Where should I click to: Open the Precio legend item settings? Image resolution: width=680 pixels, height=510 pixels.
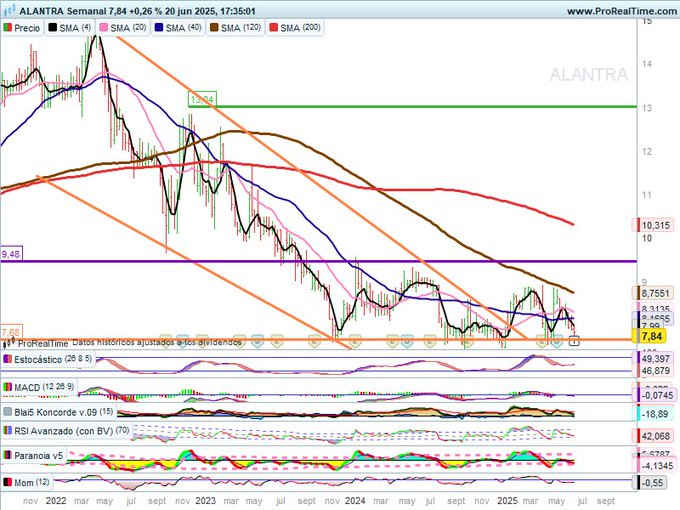[x=22, y=28]
